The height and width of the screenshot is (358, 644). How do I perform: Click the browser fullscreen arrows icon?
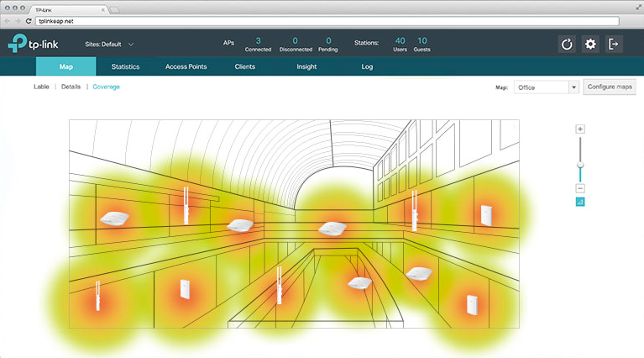pos(639,8)
